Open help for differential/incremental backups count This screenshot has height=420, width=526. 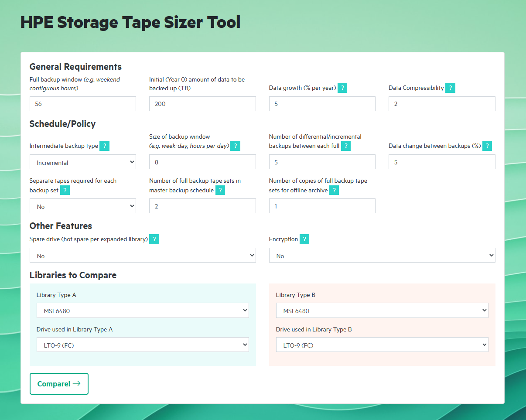346,146
